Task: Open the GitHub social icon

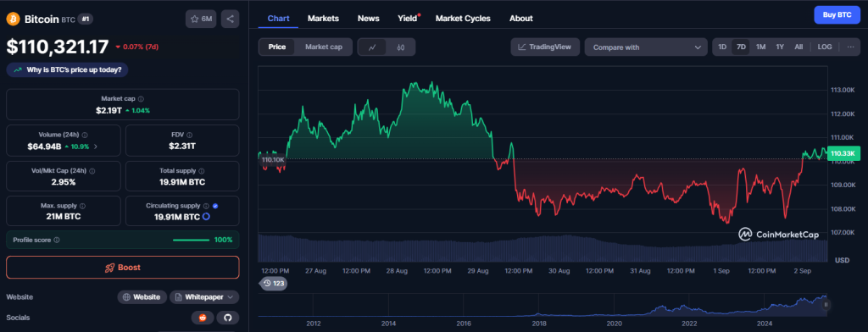Action: (227, 318)
